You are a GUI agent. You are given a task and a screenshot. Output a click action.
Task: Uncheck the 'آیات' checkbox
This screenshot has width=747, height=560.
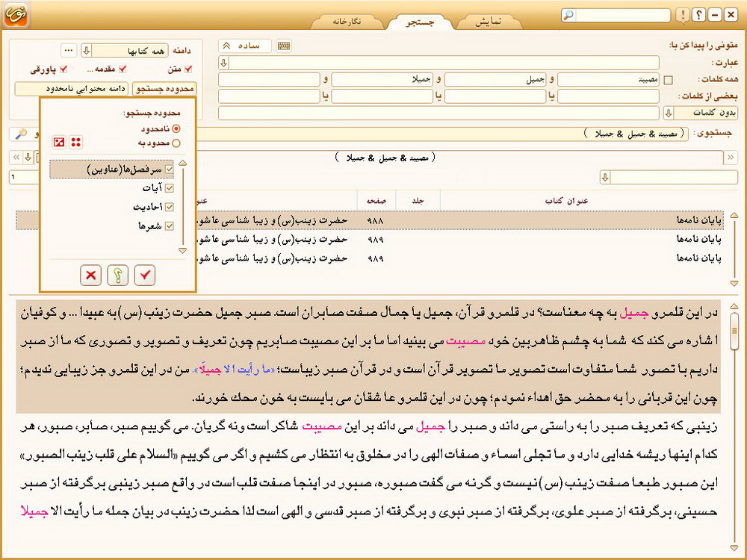click(169, 188)
